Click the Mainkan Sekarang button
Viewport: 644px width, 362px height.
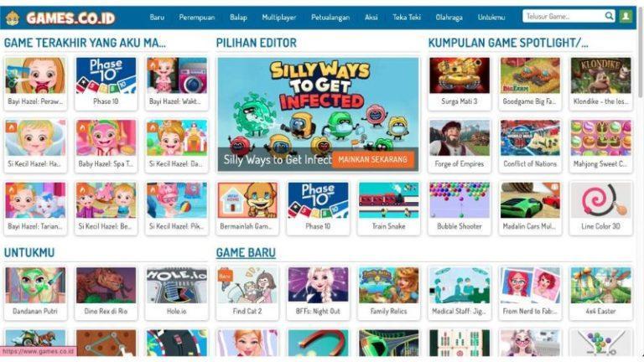[x=373, y=160]
